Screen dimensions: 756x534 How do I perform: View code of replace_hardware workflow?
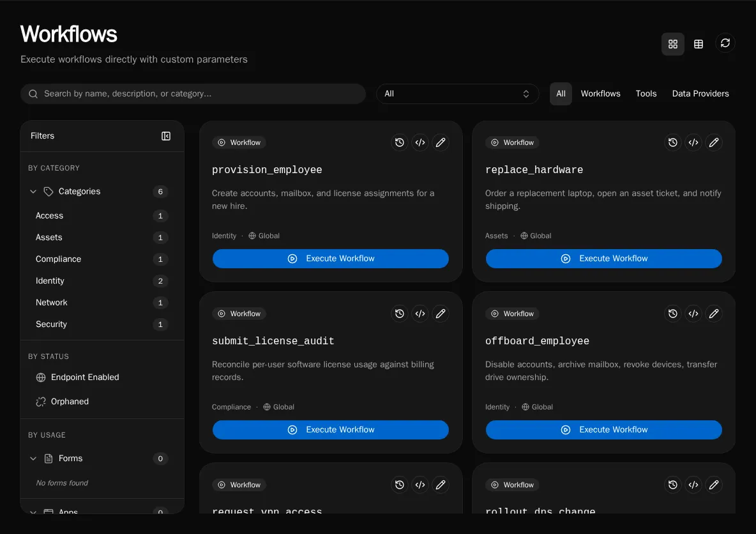(693, 142)
